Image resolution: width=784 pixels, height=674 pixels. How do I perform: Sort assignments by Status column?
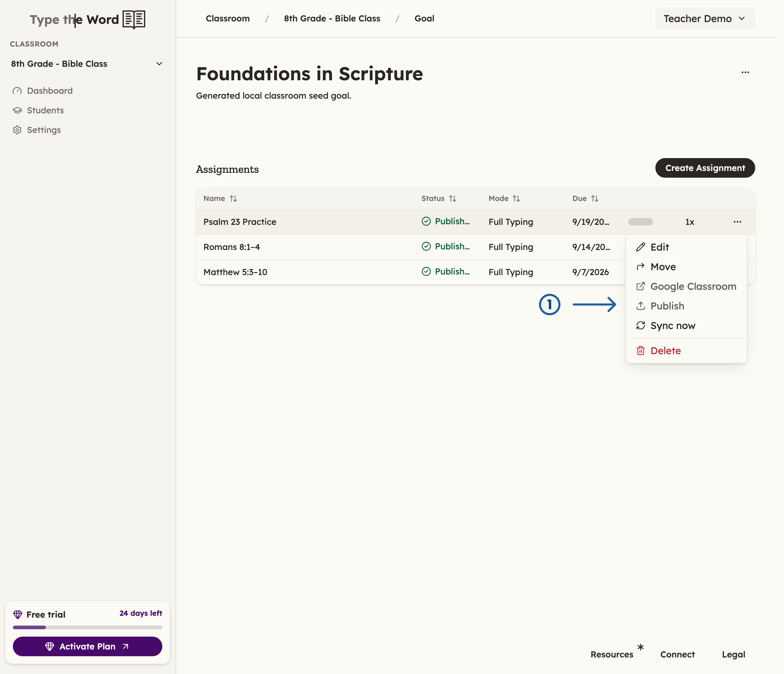439,199
